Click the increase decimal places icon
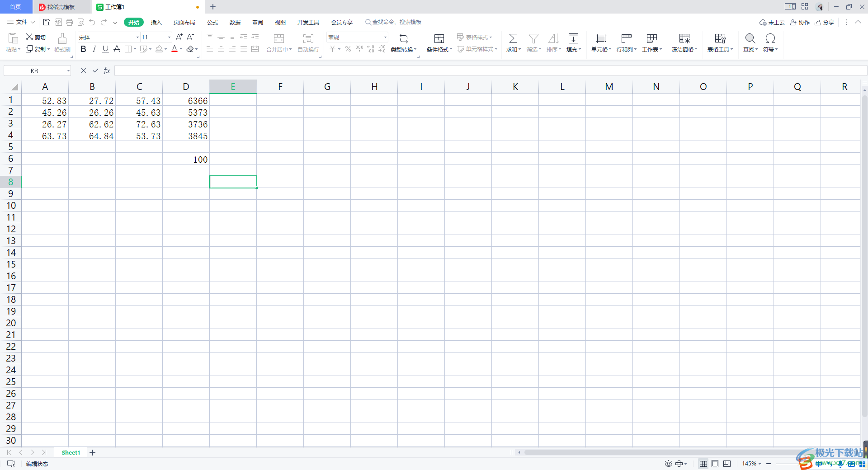The width and height of the screenshot is (868, 470). tap(371, 49)
